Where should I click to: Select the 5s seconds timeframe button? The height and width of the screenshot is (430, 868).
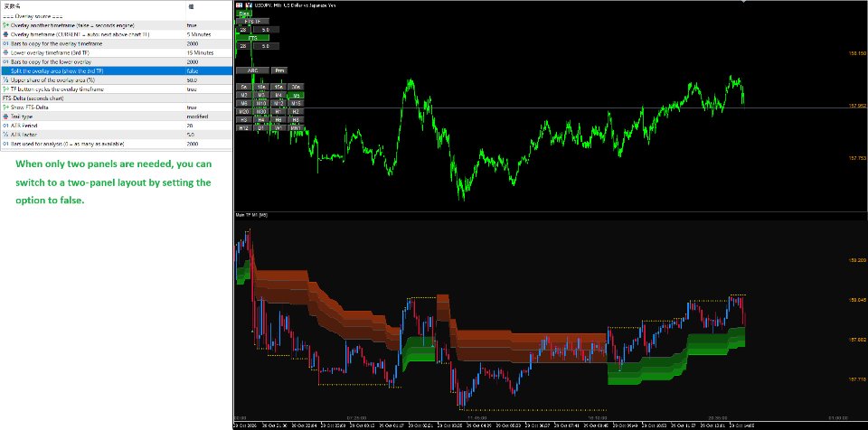tap(244, 87)
